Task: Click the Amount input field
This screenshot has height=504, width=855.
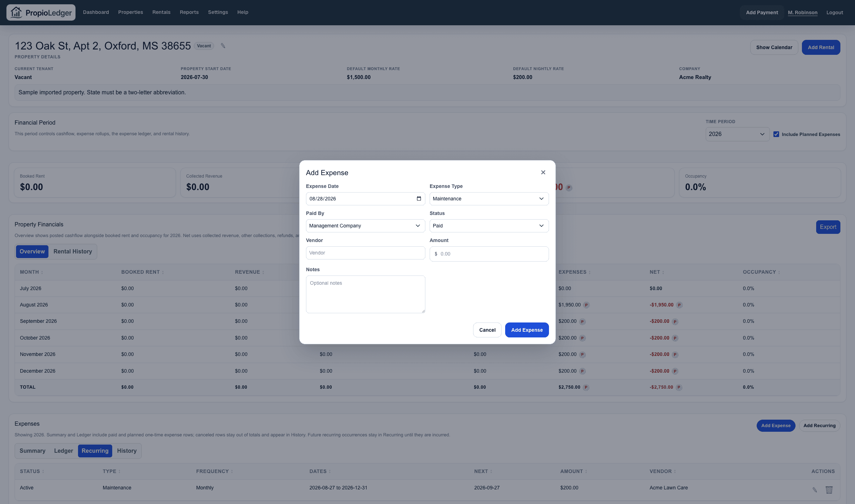Action: [x=489, y=254]
